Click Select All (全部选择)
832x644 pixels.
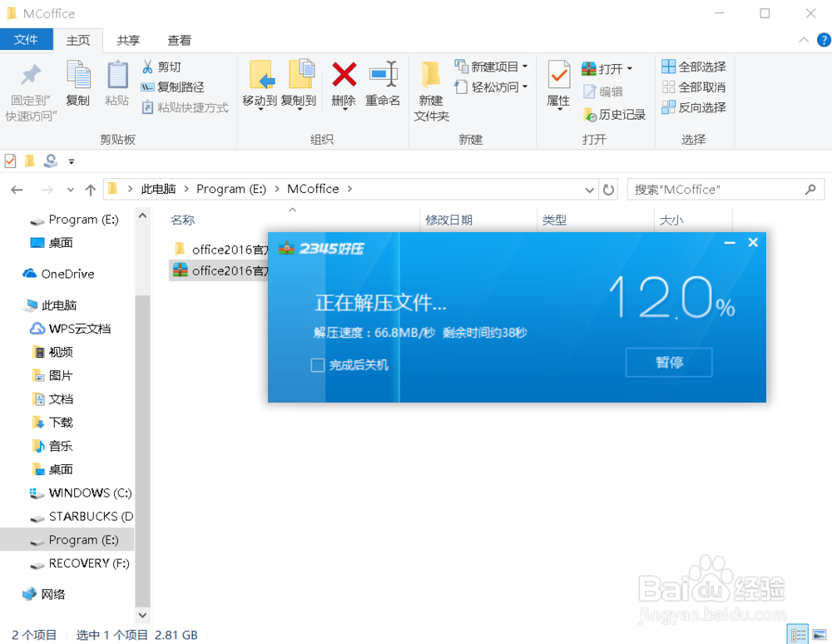click(694, 67)
